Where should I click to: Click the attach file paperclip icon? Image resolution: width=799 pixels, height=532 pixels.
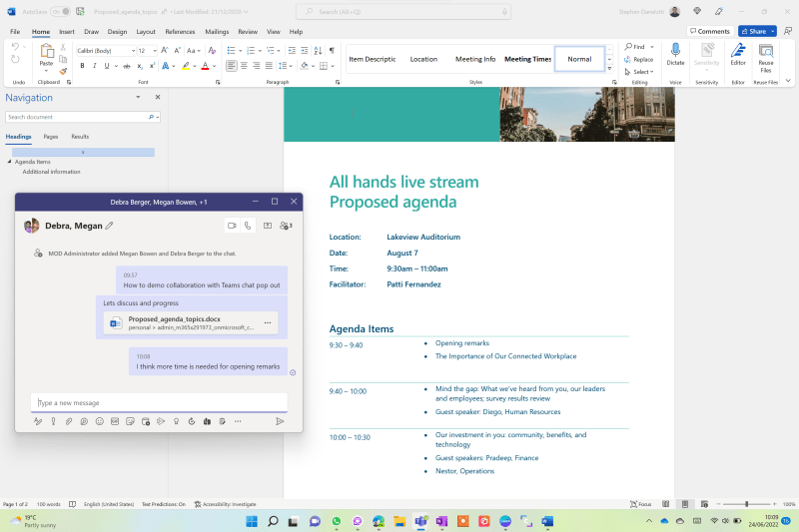[x=69, y=421]
